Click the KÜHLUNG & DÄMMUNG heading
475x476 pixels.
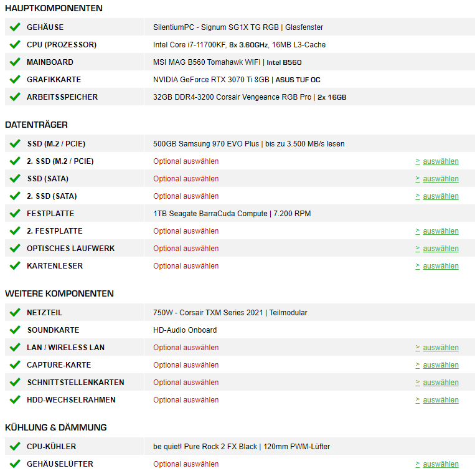point(56,427)
